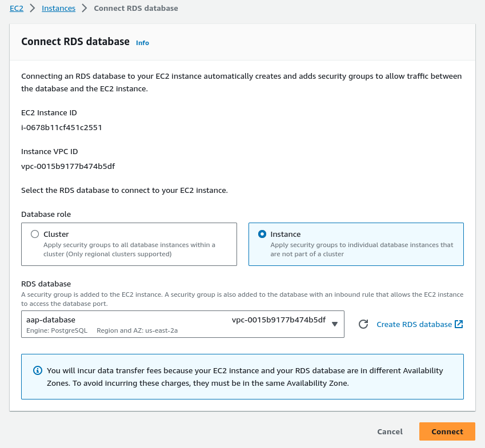Click the refresh icon beside the RDS database selector

pyautogui.click(x=363, y=324)
